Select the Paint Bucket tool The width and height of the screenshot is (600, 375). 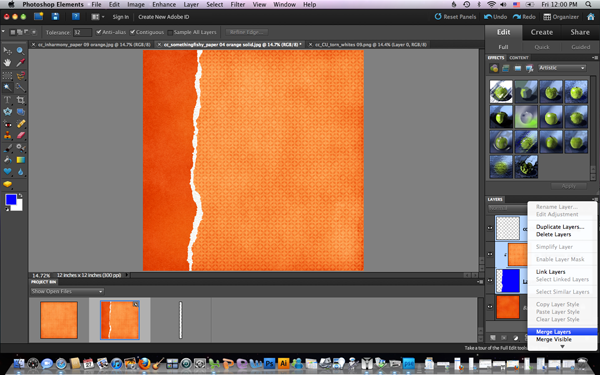coord(7,160)
